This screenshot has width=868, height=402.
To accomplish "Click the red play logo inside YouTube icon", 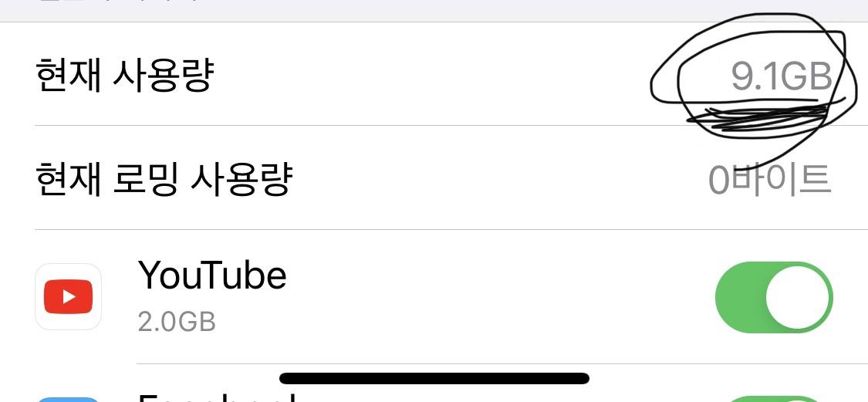I will [x=69, y=297].
